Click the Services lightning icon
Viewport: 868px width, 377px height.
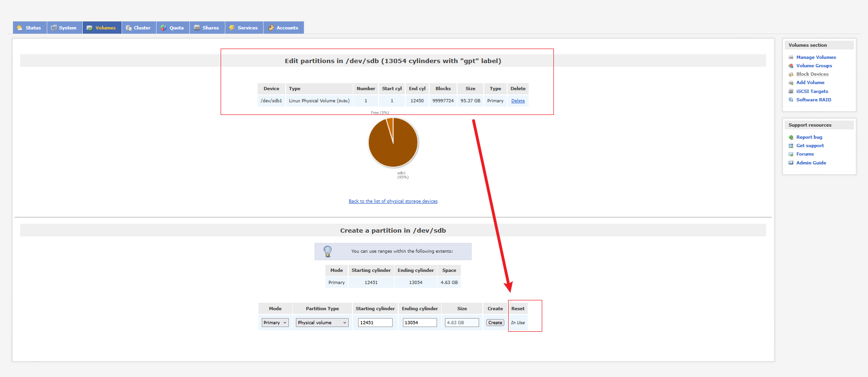[231, 28]
